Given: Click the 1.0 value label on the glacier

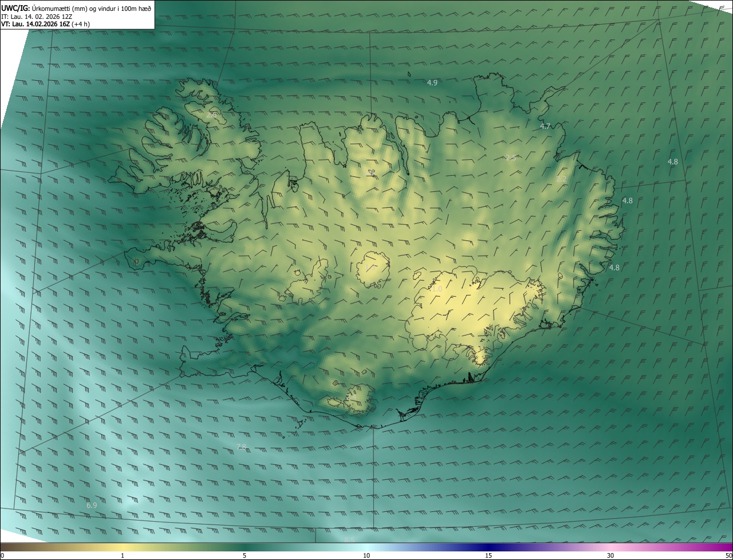Looking at the screenshot, I should point(437,289).
